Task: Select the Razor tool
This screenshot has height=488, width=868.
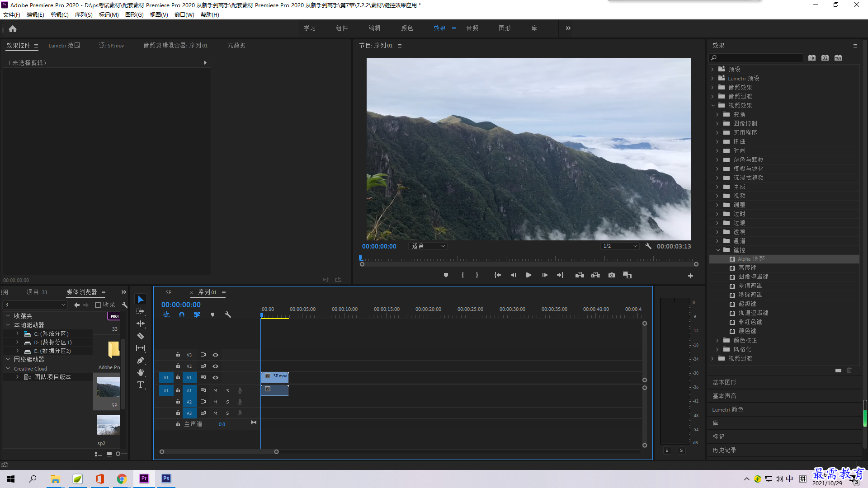Action: tap(141, 336)
